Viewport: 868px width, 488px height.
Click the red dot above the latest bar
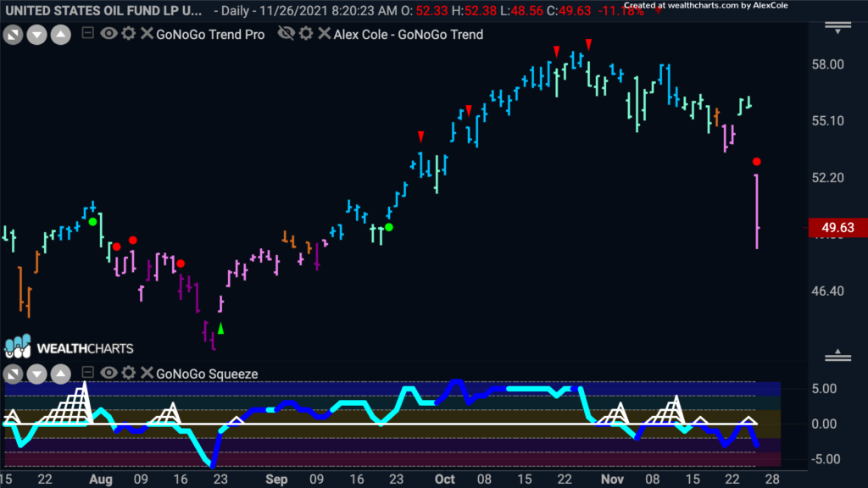(757, 162)
